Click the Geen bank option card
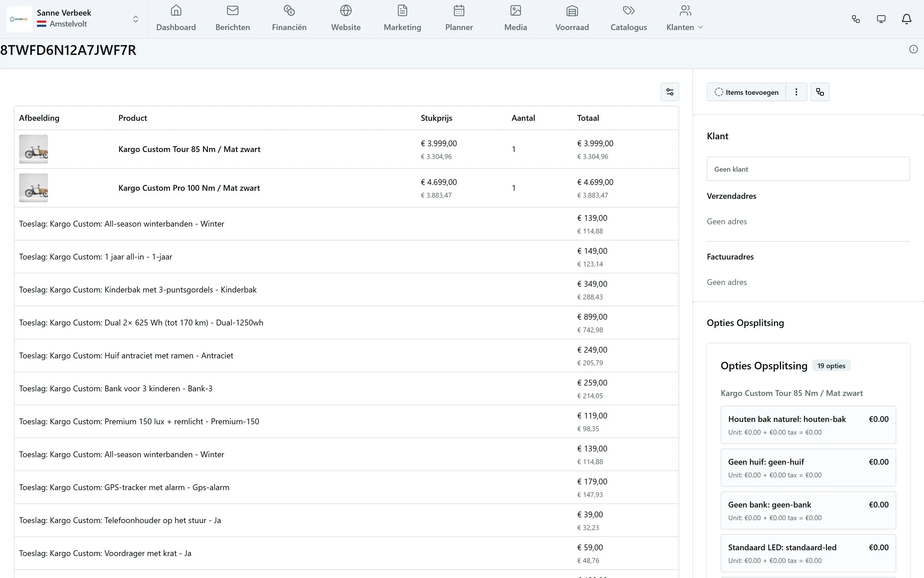Image resolution: width=924 pixels, height=578 pixels. (808, 510)
